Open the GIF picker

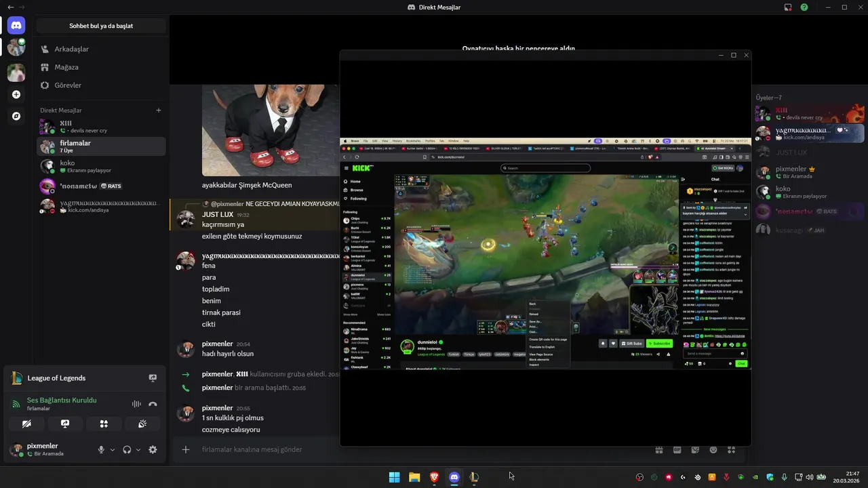pyautogui.click(x=677, y=449)
